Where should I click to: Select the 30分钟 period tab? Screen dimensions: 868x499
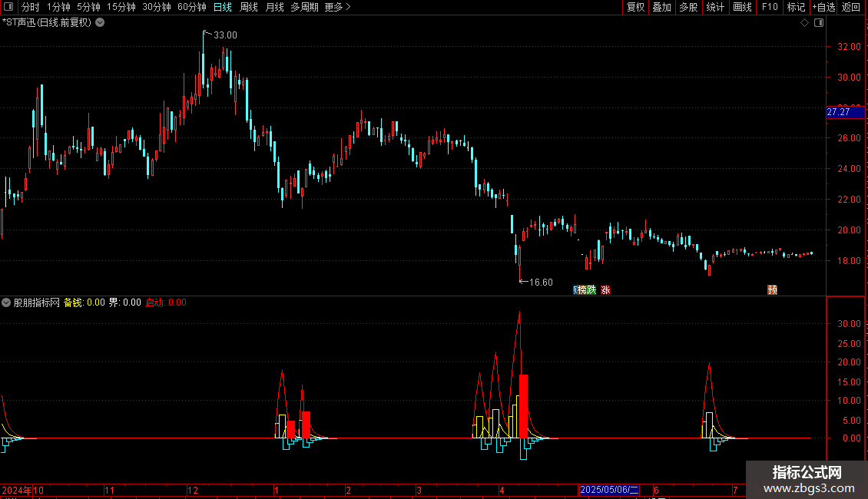[157, 7]
